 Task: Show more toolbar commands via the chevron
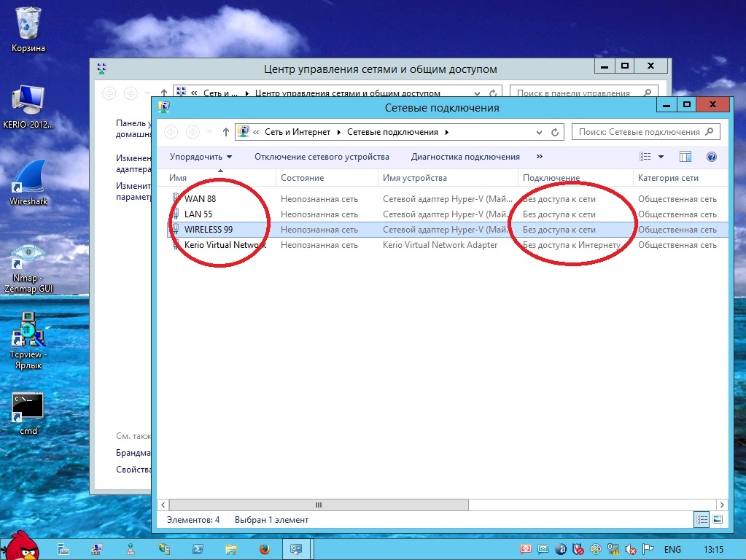(x=540, y=157)
